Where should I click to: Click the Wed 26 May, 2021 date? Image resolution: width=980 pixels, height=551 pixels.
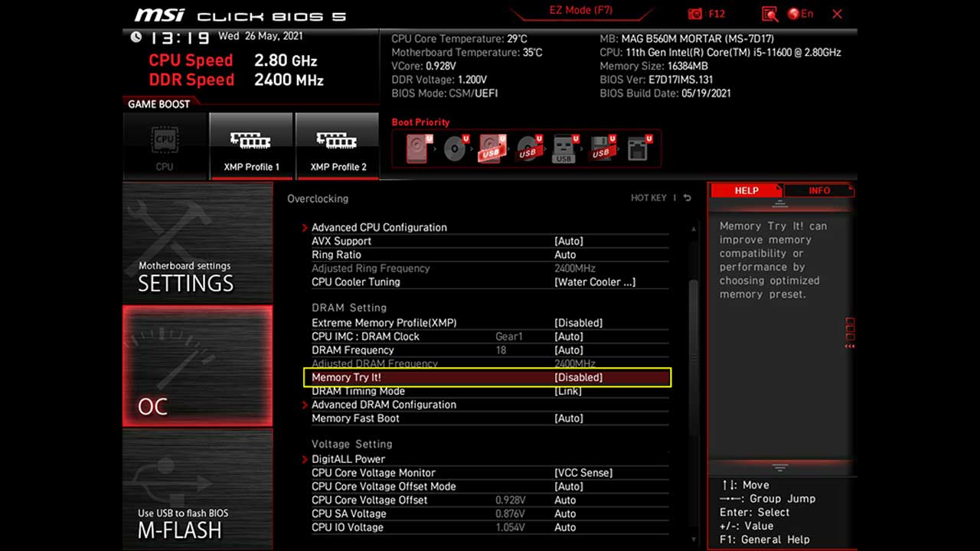(261, 36)
